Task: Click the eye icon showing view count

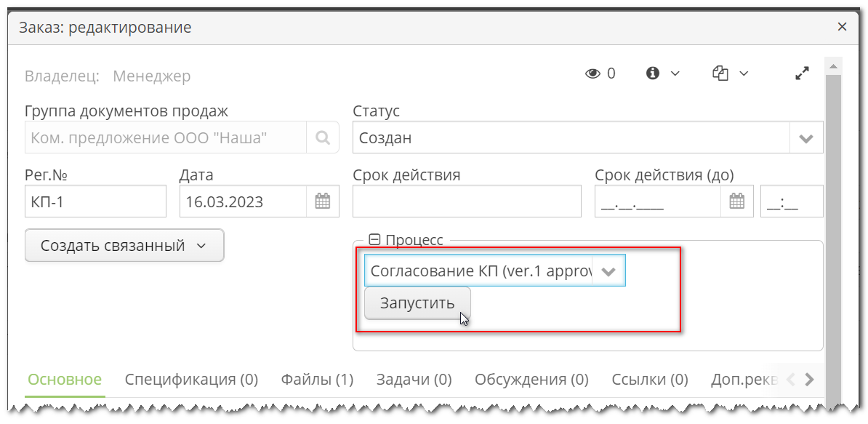Action: (x=591, y=73)
